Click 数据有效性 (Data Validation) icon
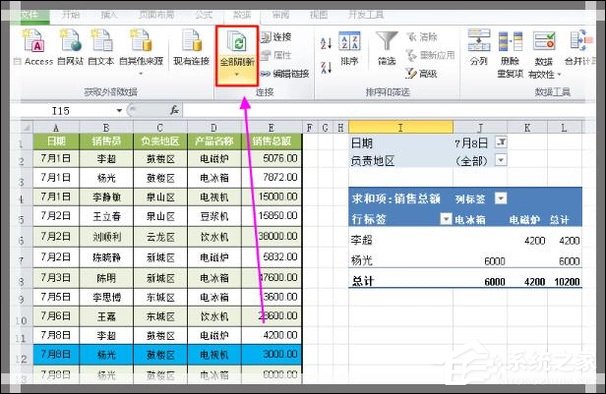Screen dimensions: 606x394 click(x=544, y=41)
